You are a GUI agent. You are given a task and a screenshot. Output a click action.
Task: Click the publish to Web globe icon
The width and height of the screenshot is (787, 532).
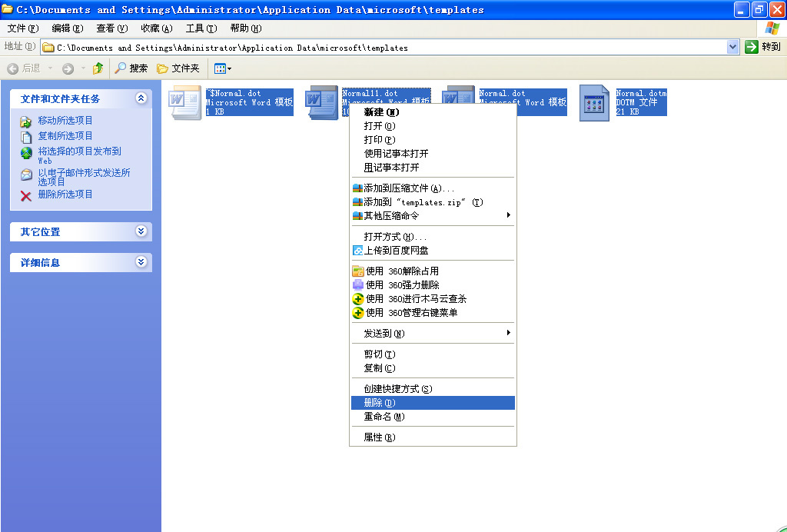coord(26,152)
